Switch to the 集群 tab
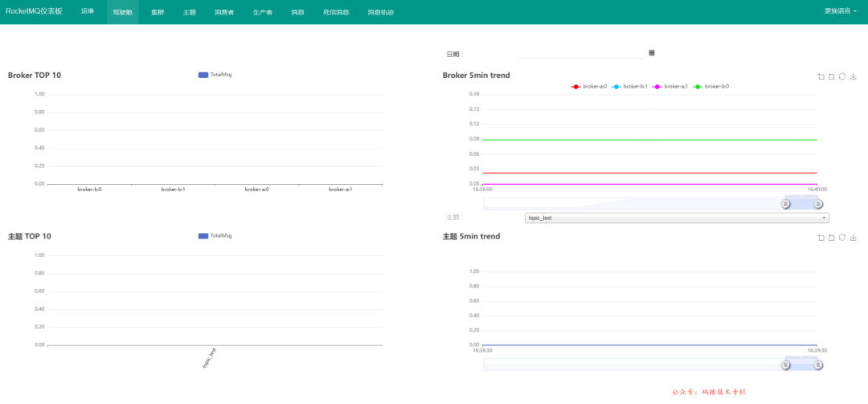The image size is (868, 404). tap(158, 12)
